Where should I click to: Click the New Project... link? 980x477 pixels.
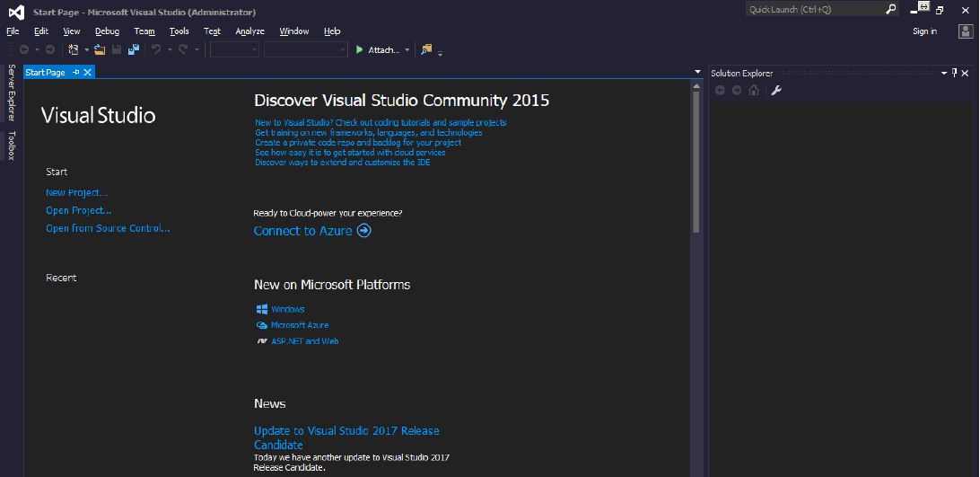coord(77,193)
